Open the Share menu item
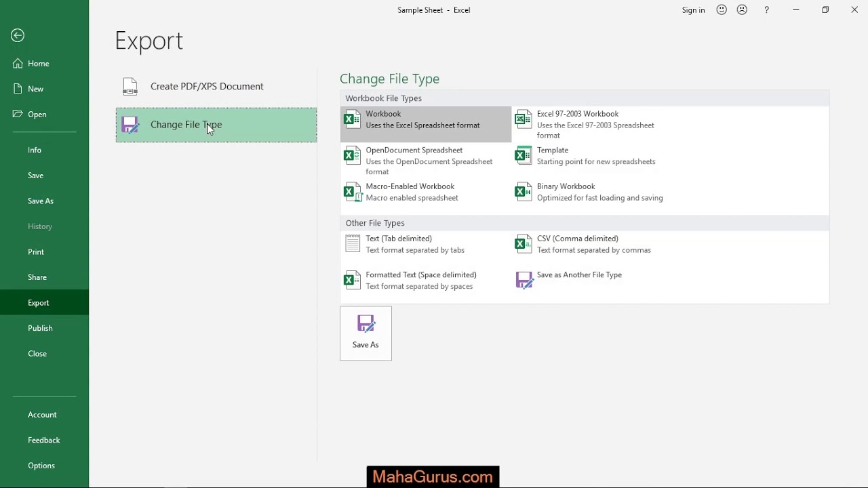The height and width of the screenshot is (488, 868). click(37, 277)
